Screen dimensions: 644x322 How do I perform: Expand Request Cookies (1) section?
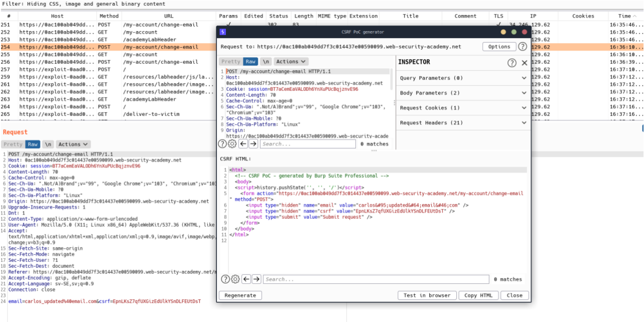[x=463, y=108]
